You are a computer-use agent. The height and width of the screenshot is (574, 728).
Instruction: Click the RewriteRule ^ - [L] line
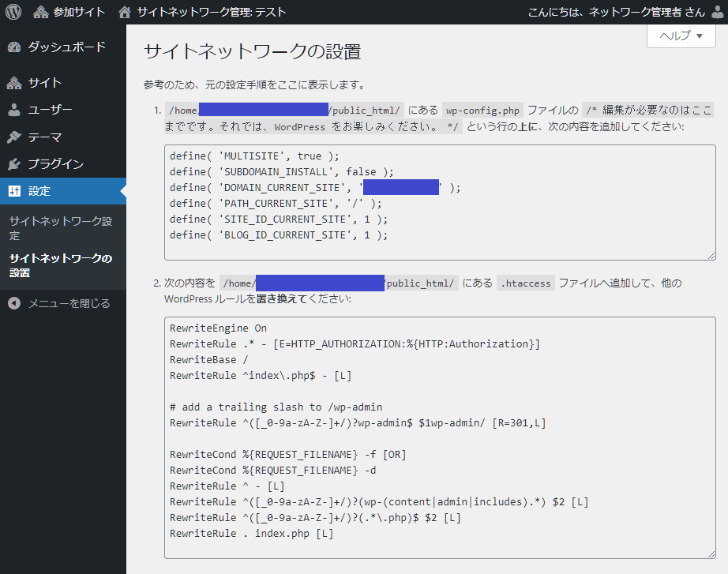227,486
